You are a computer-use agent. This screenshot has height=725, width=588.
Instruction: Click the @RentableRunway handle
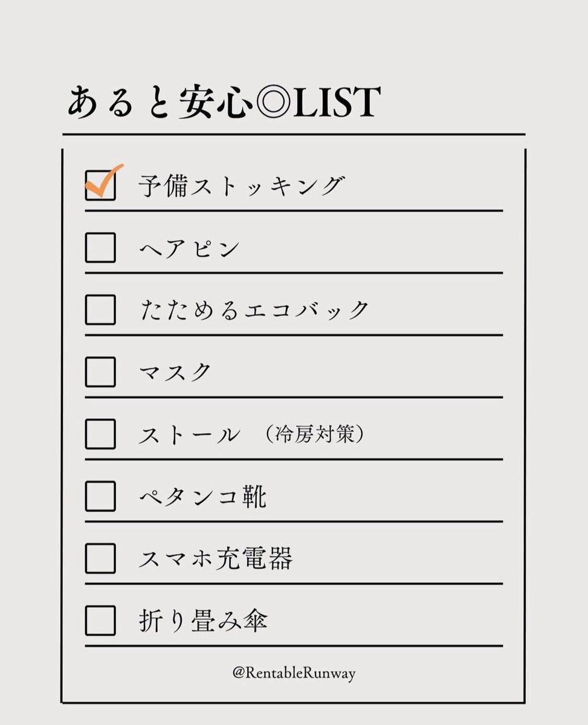[294, 673]
